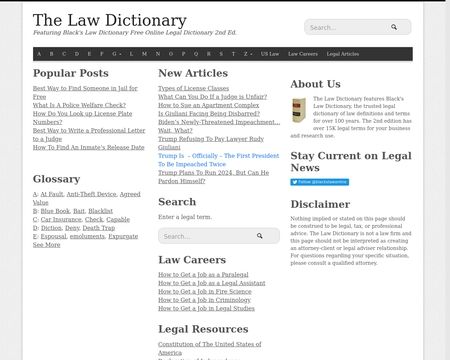Click See More under Glossary
Viewport: 450px width, 360px height.
(x=47, y=245)
